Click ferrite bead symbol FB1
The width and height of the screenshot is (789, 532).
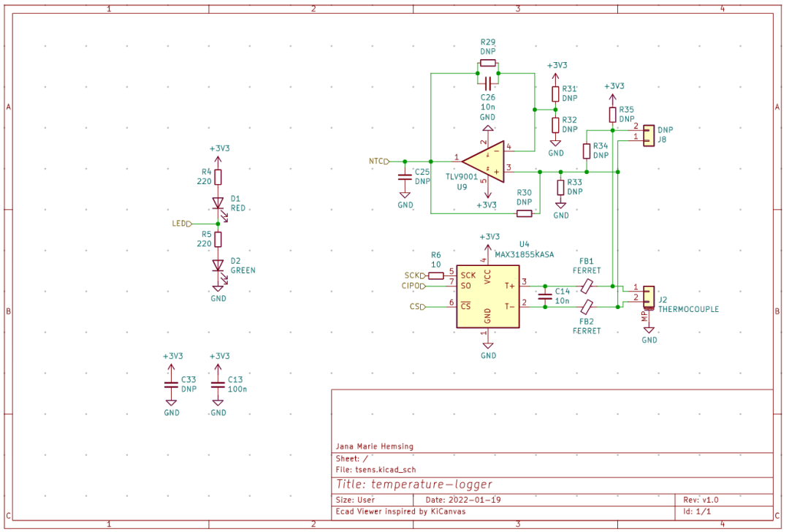click(586, 286)
